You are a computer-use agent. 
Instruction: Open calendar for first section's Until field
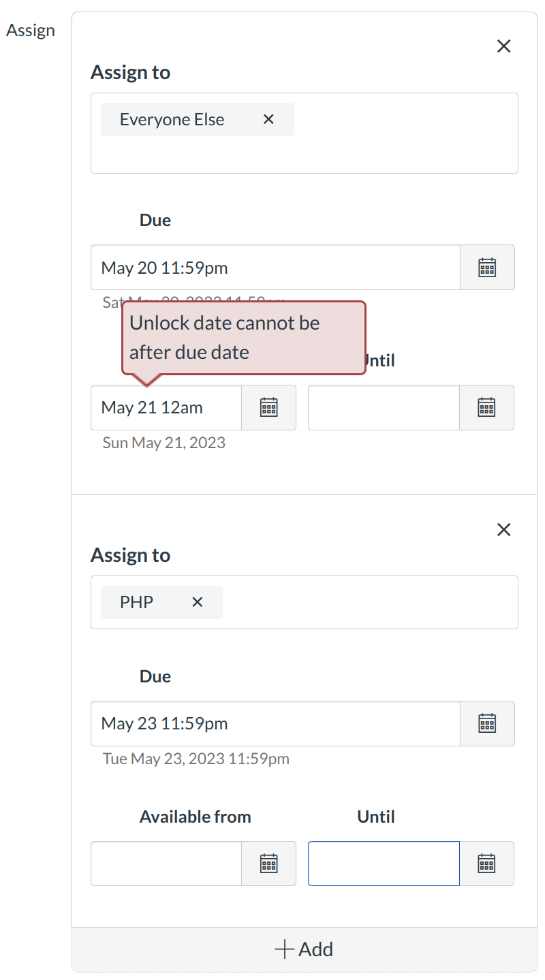tap(486, 407)
